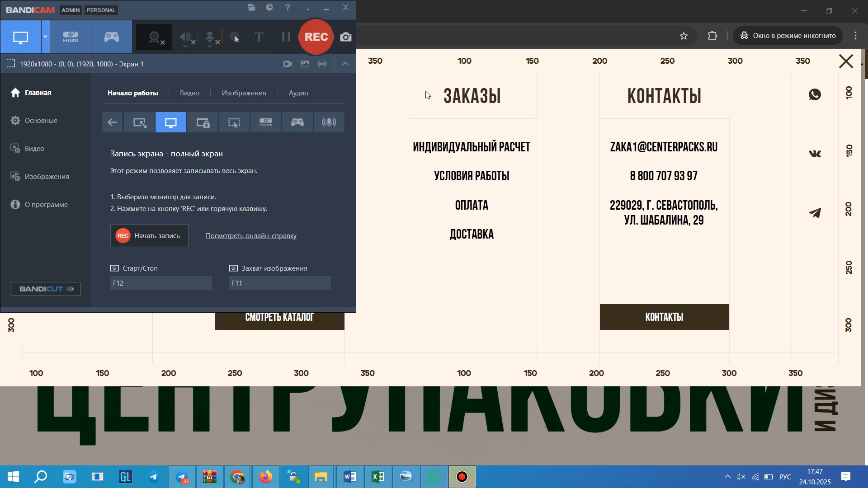Collapse the Bandicam panel with the chevron
Screen dimensions: 868x488
[x=345, y=64]
